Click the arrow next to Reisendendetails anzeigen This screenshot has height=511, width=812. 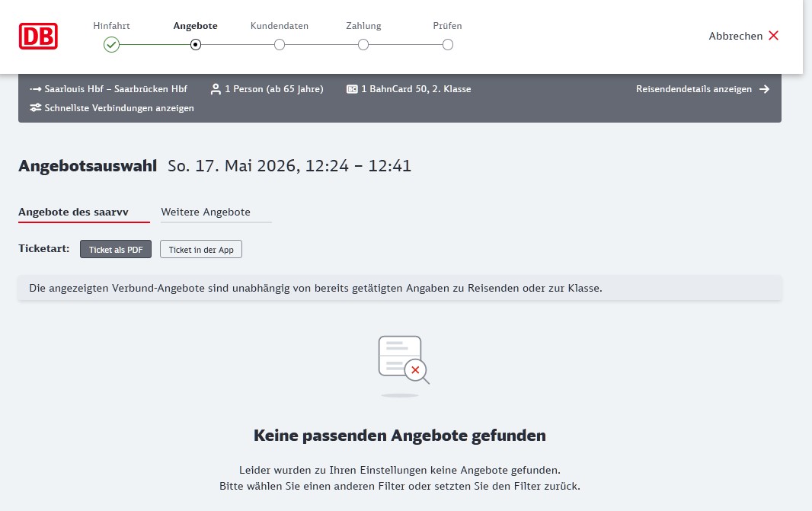pyautogui.click(x=765, y=89)
